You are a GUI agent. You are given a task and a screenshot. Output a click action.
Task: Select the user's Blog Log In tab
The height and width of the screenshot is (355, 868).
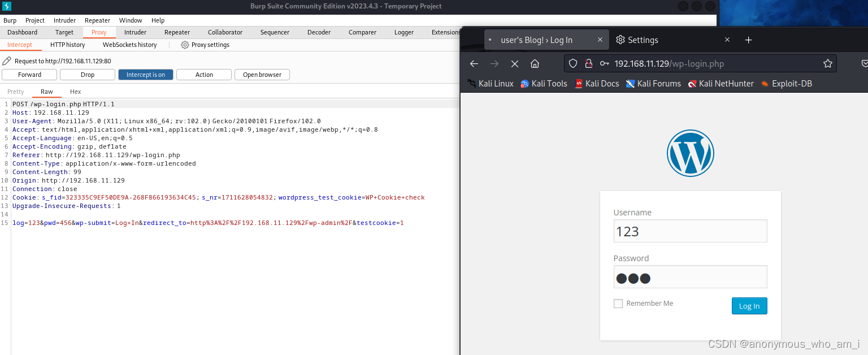coord(546,40)
